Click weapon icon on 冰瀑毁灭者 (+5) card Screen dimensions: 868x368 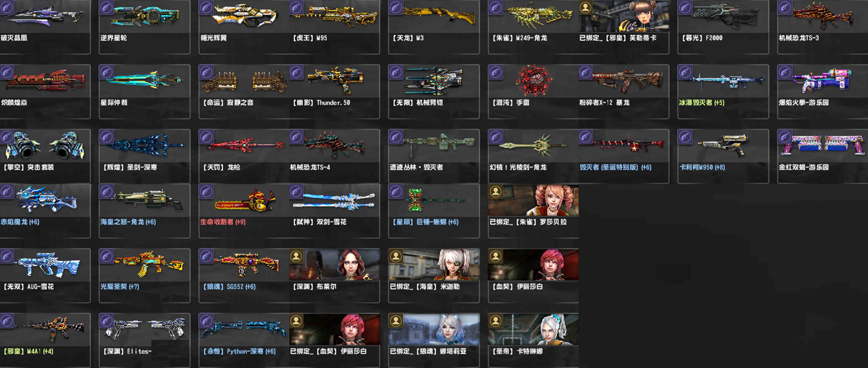[685, 72]
